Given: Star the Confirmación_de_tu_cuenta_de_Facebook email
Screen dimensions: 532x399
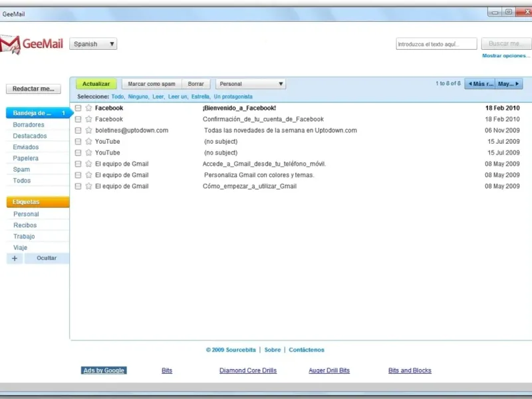Looking at the screenshot, I should click(88, 119).
